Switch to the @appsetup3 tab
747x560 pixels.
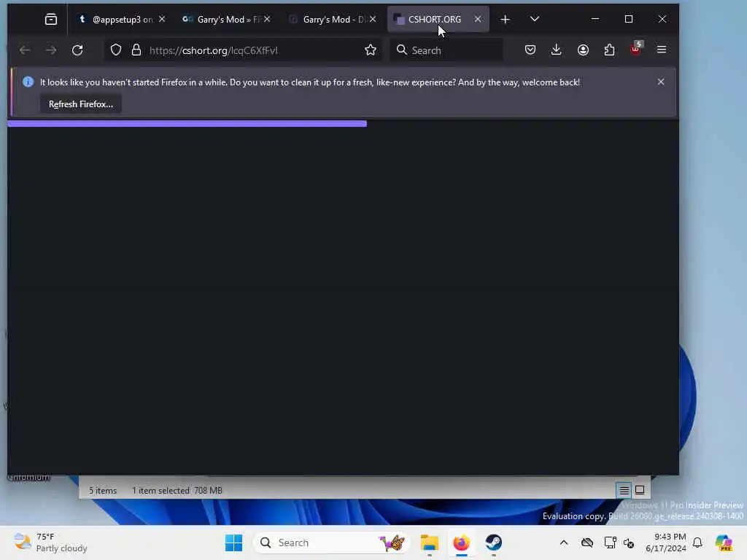[x=122, y=19]
